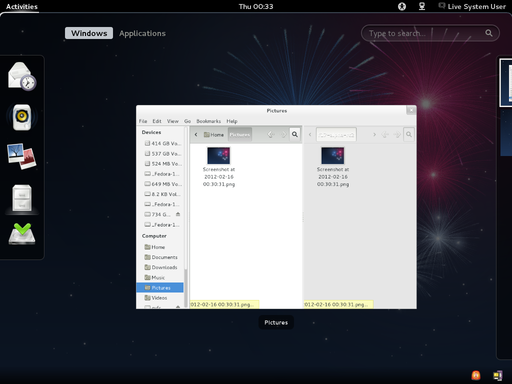This screenshot has width=512, height=384.
Task: Close the Pictures window thumbnail
Action: coord(411,110)
